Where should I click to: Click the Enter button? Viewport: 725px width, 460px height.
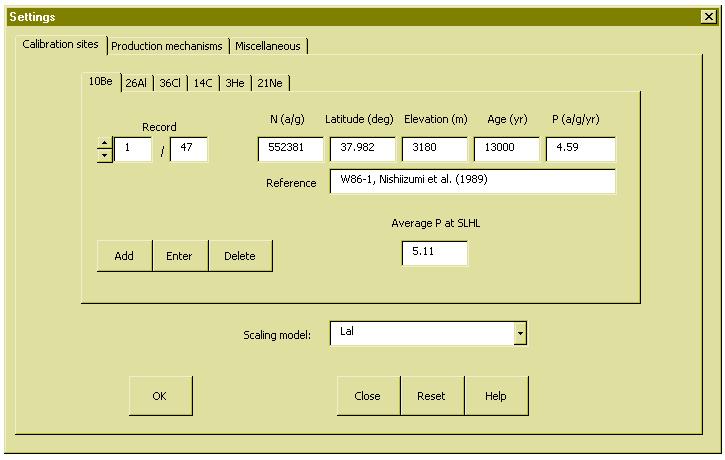click(180, 256)
